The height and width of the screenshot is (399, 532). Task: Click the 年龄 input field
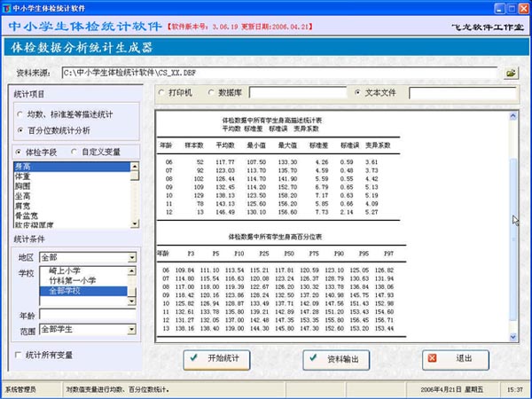click(87, 313)
